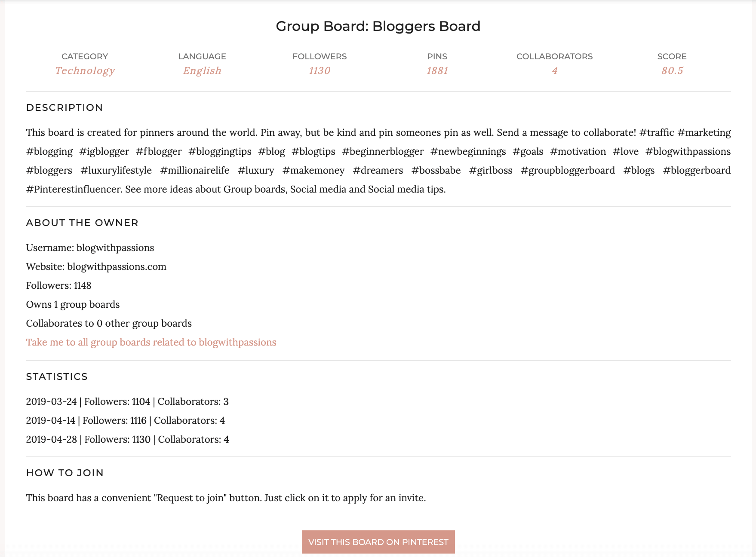The image size is (756, 557).
Task: Click the #luxurylifestyle hashtag
Action: click(116, 170)
